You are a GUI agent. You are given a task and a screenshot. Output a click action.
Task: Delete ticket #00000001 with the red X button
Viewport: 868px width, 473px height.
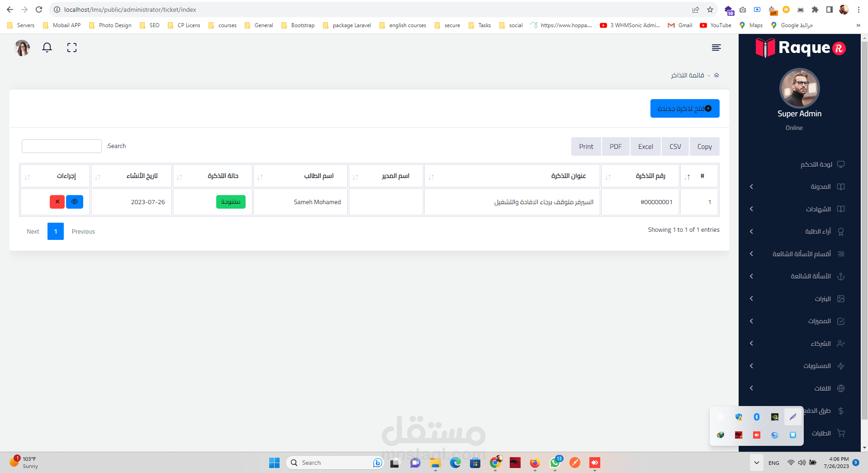click(57, 202)
